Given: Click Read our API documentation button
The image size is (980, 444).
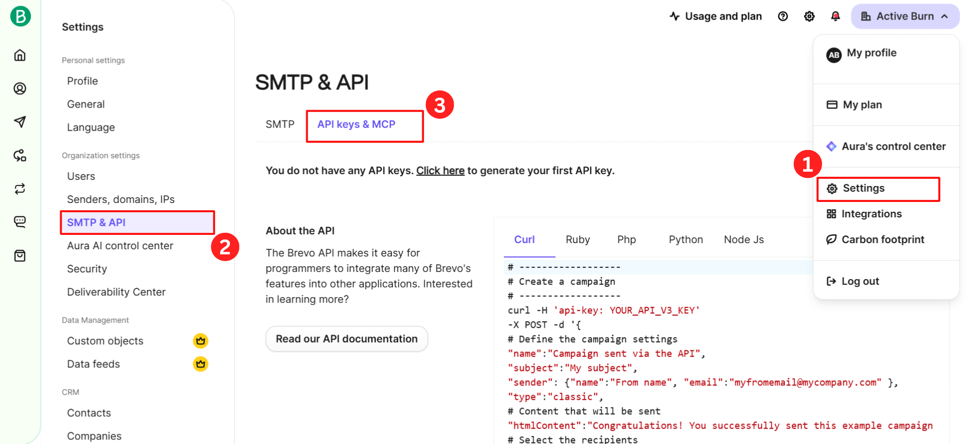Looking at the screenshot, I should tap(347, 339).
